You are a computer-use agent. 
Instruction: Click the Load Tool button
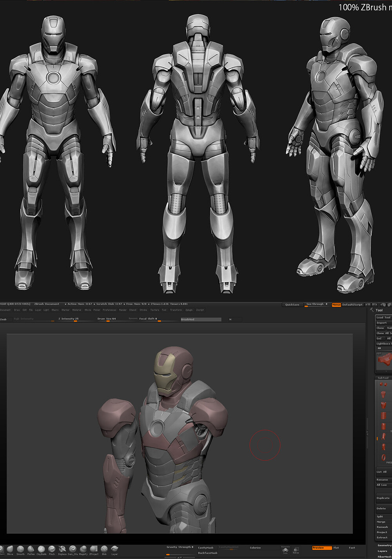[x=383, y=318]
